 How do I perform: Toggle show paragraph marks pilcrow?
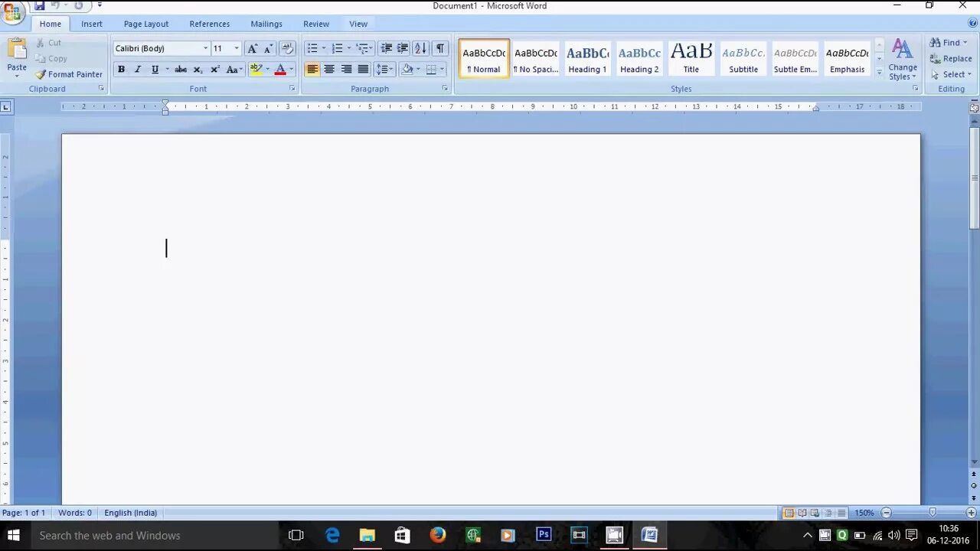[440, 48]
